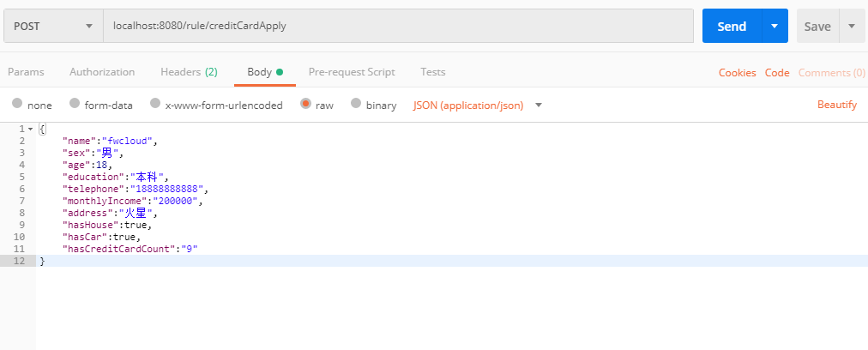The height and width of the screenshot is (350, 868).
Task: Click the Send request button
Action: 731,27
